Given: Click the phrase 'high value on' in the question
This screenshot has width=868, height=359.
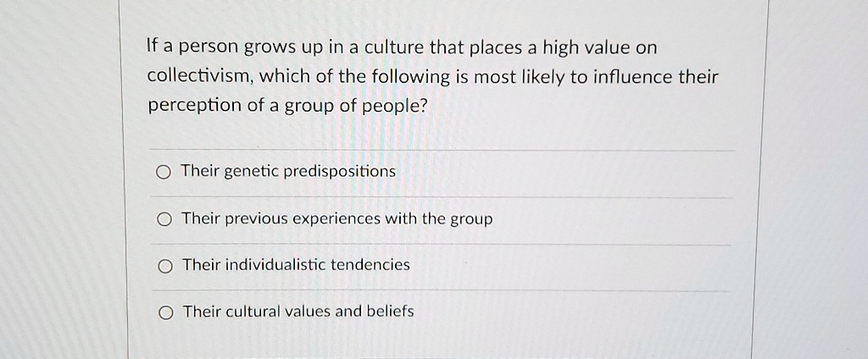Looking at the screenshot, I should pos(599,48).
